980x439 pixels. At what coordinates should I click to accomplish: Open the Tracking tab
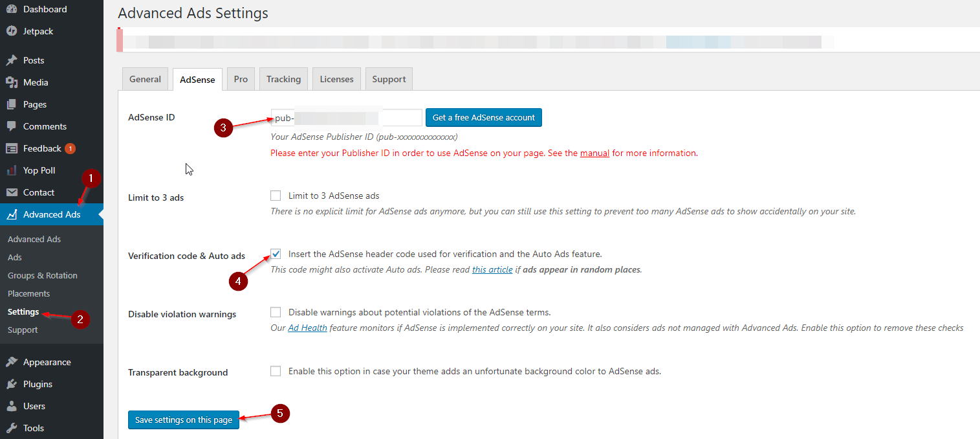pos(283,79)
